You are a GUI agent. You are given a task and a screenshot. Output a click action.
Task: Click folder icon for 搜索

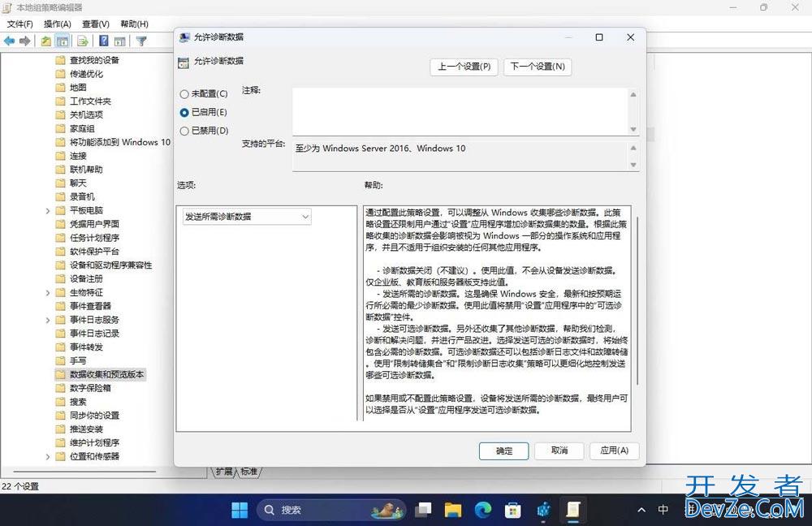click(x=61, y=402)
